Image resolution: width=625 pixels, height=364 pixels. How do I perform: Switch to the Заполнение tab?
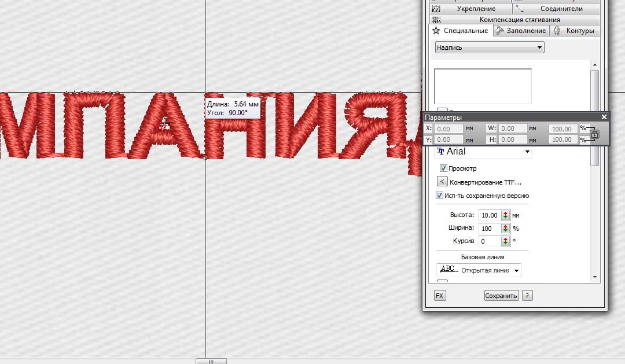pyautogui.click(x=521, y=31)
